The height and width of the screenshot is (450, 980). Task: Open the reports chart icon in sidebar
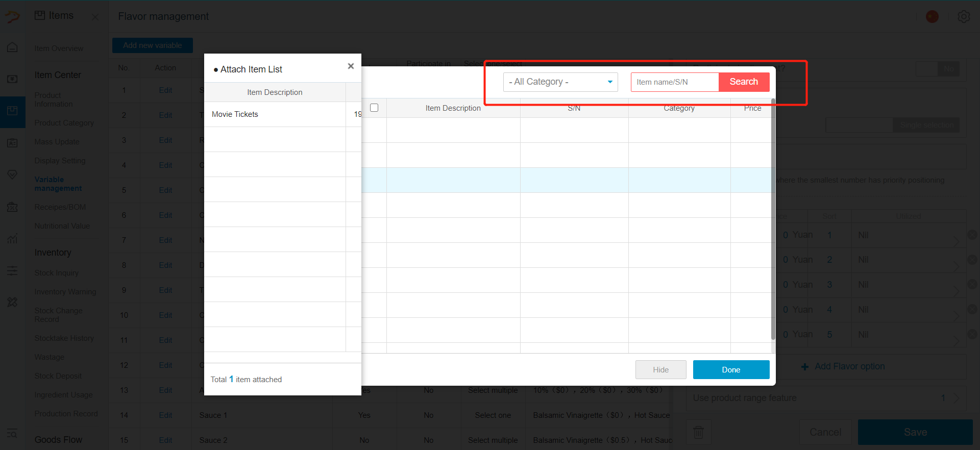click(x=12, y=238)
